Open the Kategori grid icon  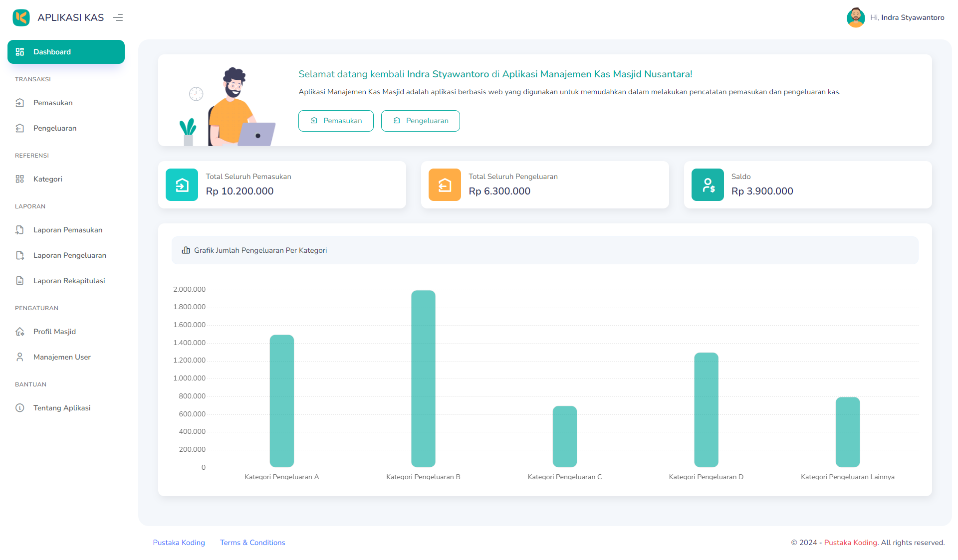(19, 179)
